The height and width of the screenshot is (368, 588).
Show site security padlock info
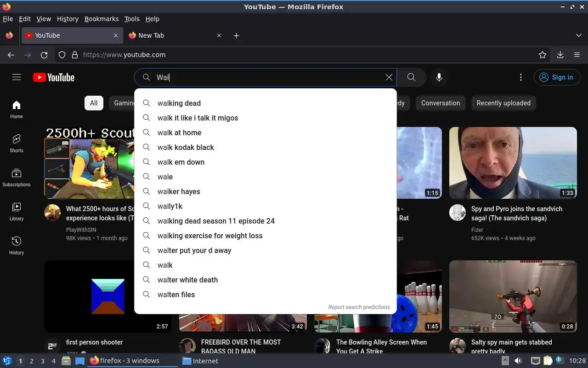[x=75, y=55]
